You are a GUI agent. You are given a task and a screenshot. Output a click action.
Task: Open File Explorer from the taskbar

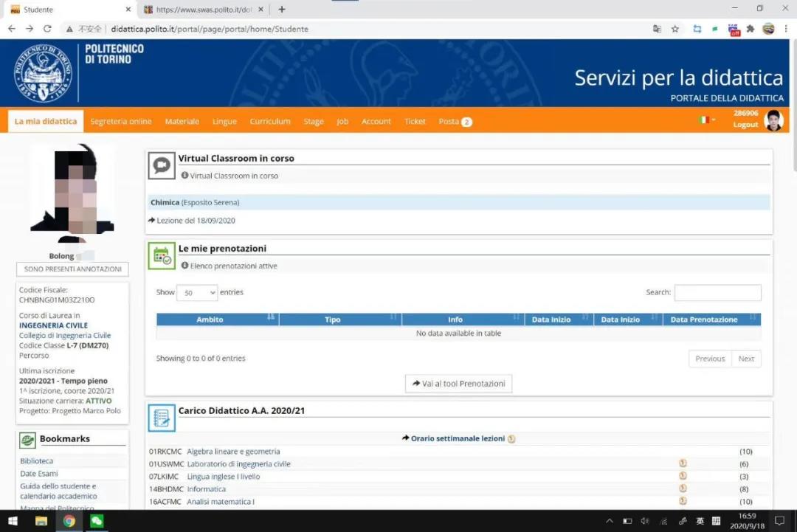tap(41, 521)
